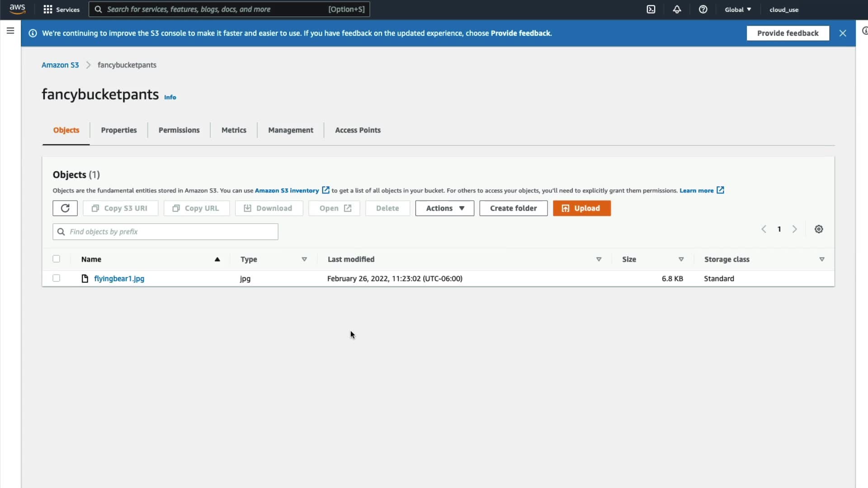Screen dimensions: 868x488
Task: Open the notifications bell icon
Action: pos(677,9)
